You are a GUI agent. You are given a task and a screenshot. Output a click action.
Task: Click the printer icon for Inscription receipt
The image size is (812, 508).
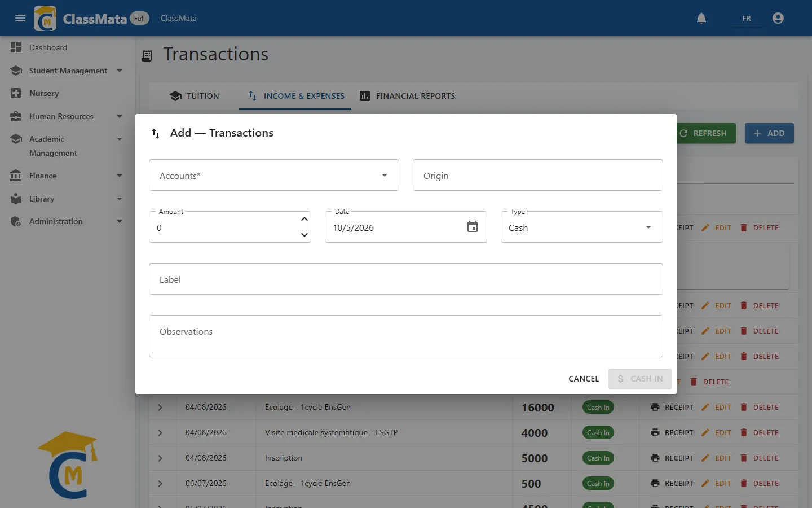coord(655,458)
